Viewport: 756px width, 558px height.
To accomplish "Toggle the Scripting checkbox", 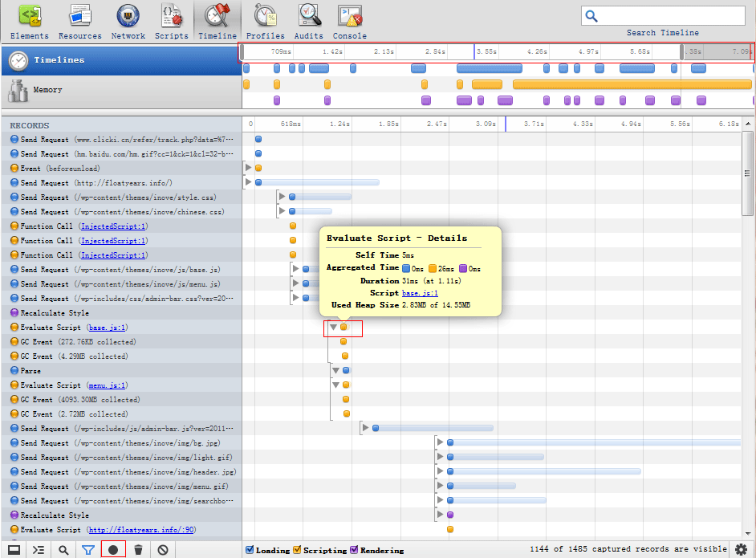I will [x=297, y=550].
